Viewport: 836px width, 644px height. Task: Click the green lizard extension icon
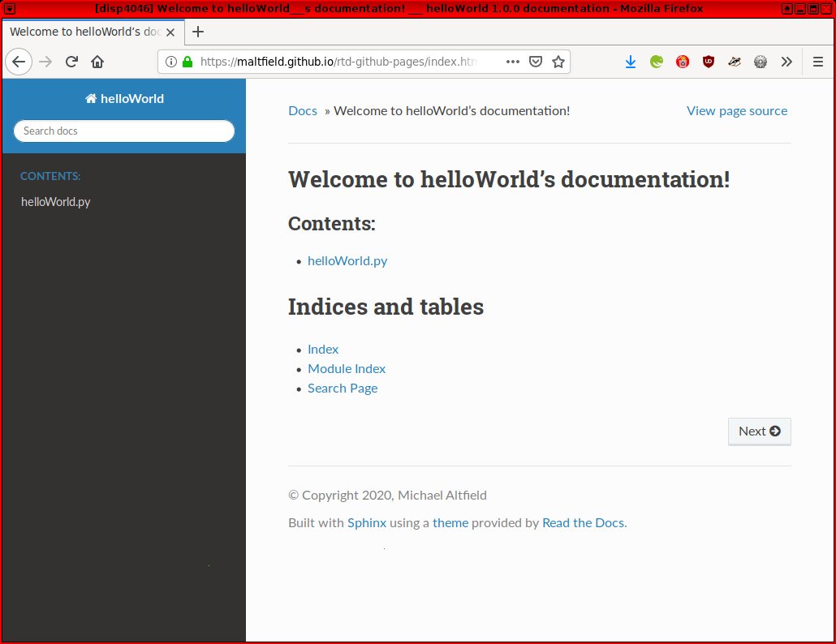[x=657, y=62]
